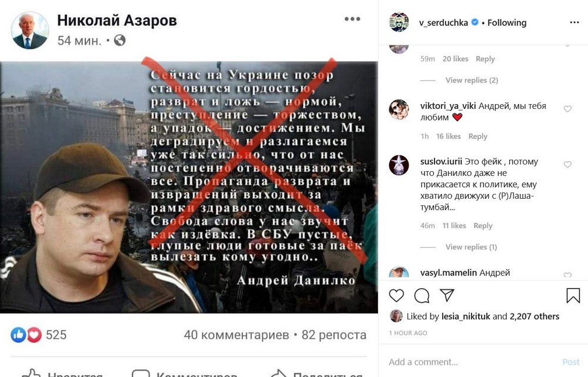
Task: Open v_serduchka profile name
Action: [443, 22]
